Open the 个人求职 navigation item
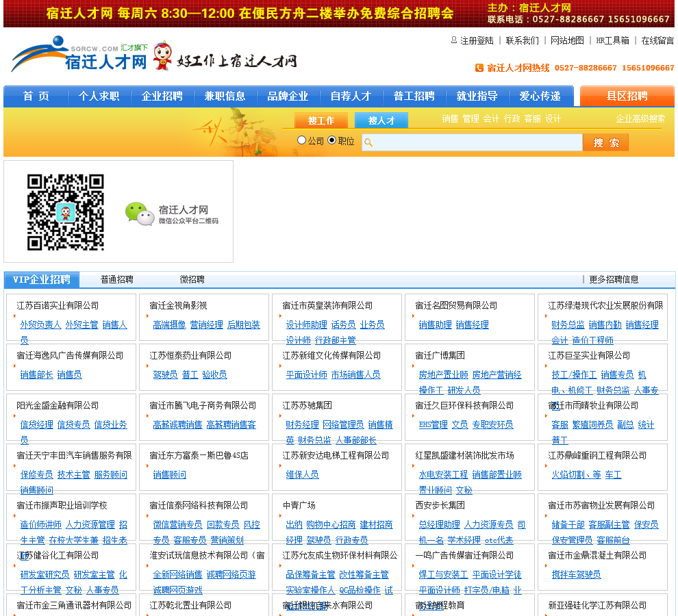 click(99, 96)
